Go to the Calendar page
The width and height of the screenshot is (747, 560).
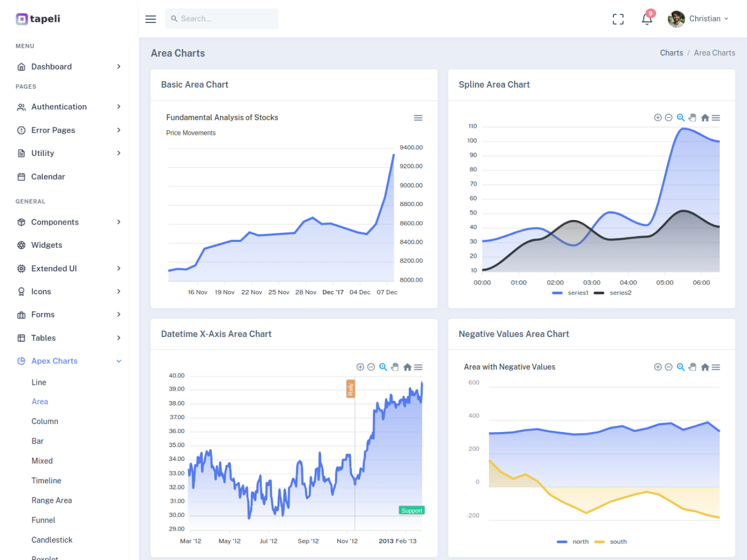48,177
